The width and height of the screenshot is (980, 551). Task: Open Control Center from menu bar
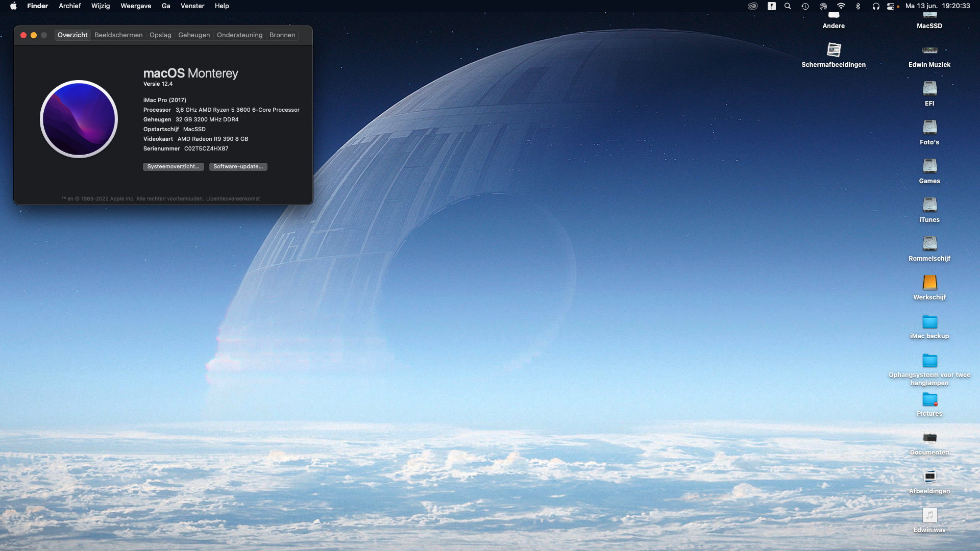(x=891, y=6)
